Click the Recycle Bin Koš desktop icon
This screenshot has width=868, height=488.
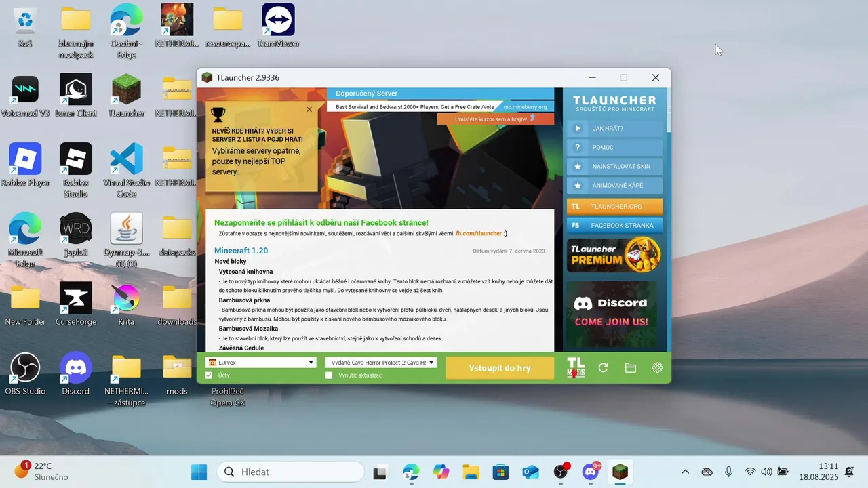point(25,27)
